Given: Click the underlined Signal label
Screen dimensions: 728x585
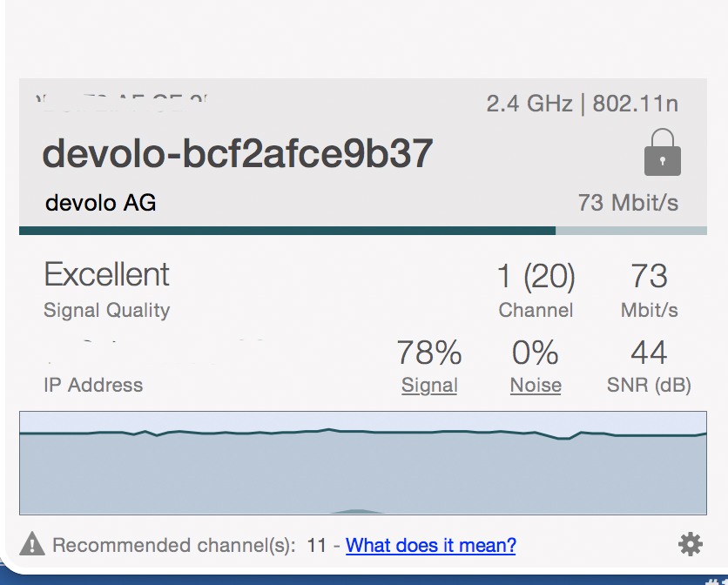Looking at the screenshot, I should pos(429,386).
